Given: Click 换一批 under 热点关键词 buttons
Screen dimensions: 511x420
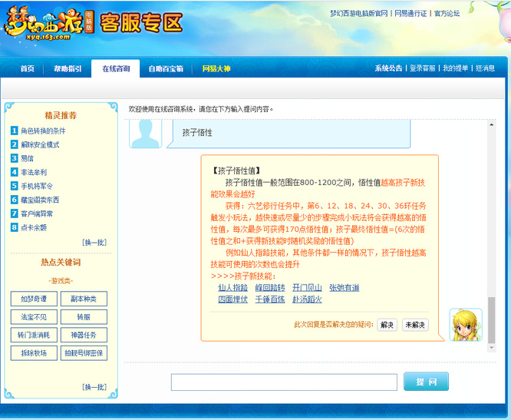Looking at the screenshot, I should tap(94, 387).
